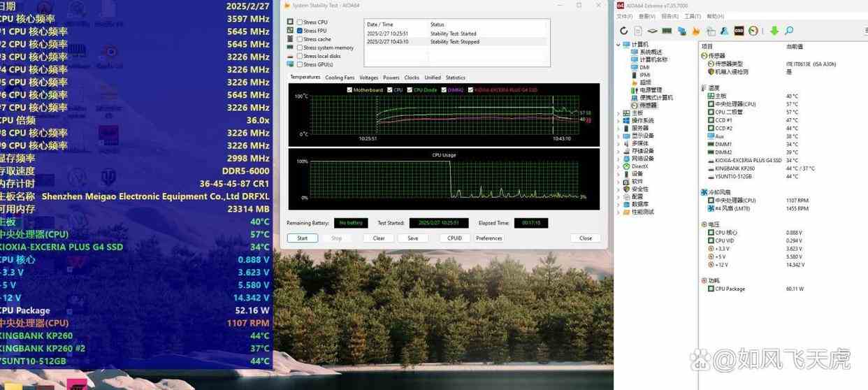Screen dimensions: 868x390
Task: Uncheck the Stress FPU checkbox
Action: point(300,31)
